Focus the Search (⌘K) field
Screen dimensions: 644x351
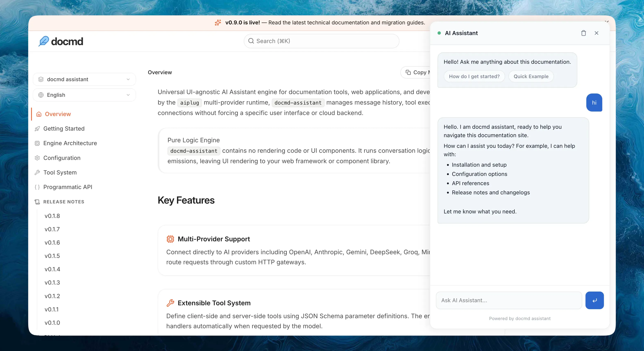point(321,41)
